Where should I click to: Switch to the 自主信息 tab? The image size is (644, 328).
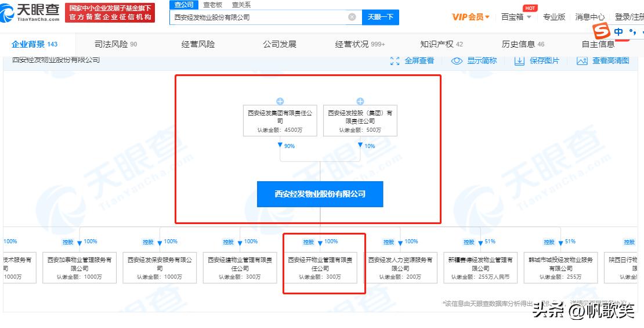(x=598, y=44)
